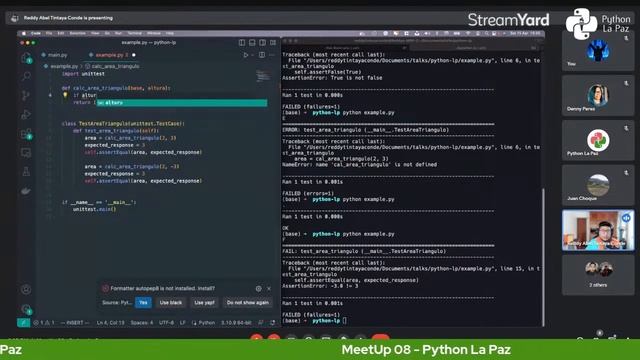Click the code minimap in the editor
Image resolution: width=640 pixels, height=360 pixels.
tap(263, 76)
